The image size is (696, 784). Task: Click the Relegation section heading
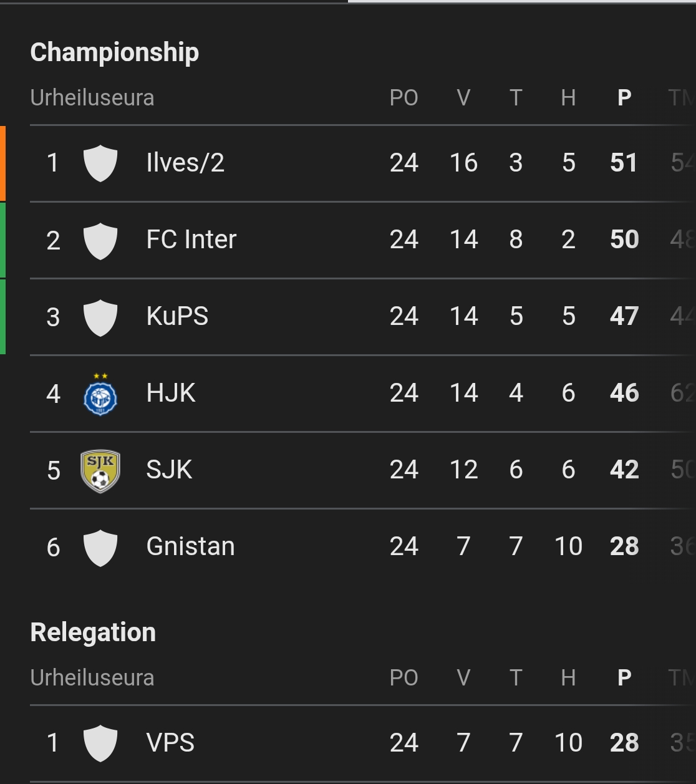93,632
